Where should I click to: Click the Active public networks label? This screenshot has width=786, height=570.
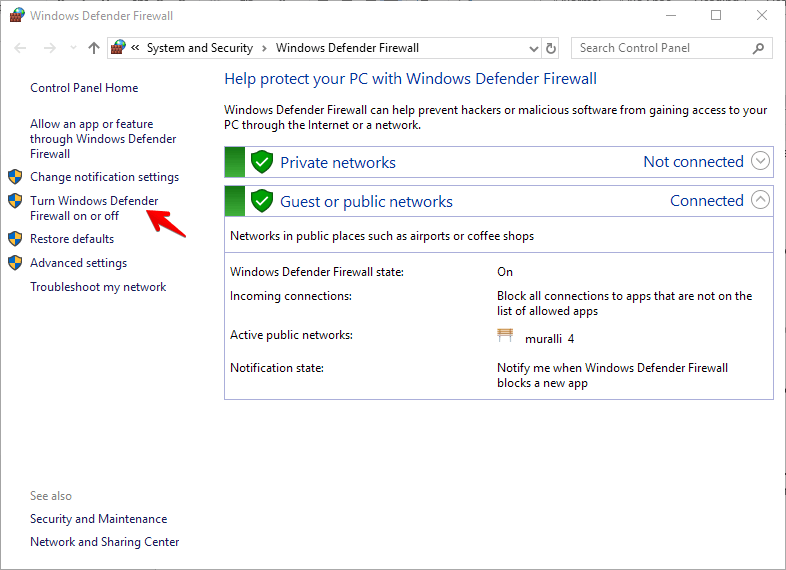coord(291,335)
